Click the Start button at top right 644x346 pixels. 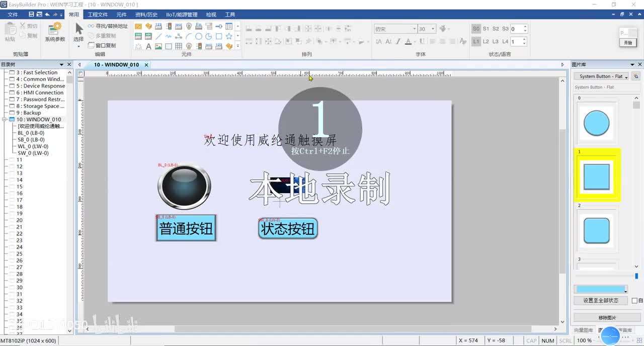(x=628, y=43)
